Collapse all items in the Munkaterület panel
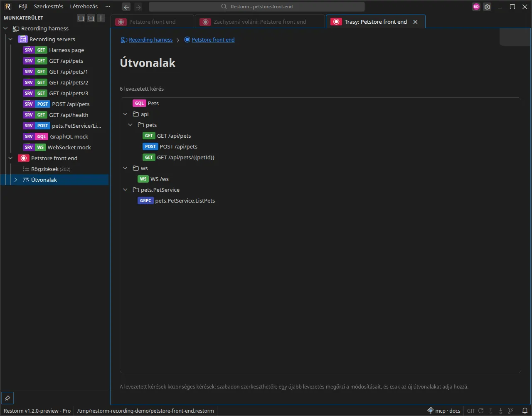Image resolution: width=532 pixels, height=416 pixels. pyautogui.click(x=81, y=18)
